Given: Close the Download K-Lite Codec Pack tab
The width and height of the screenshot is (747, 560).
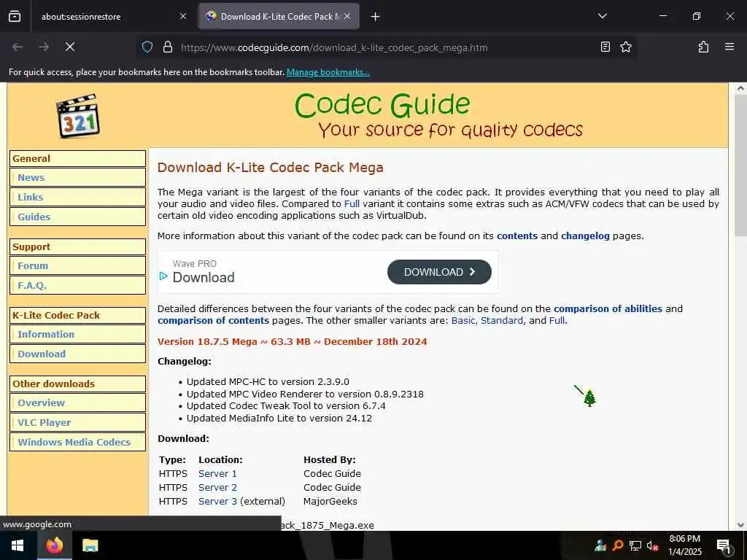Looking at the screenshot, I should [347, 17].
